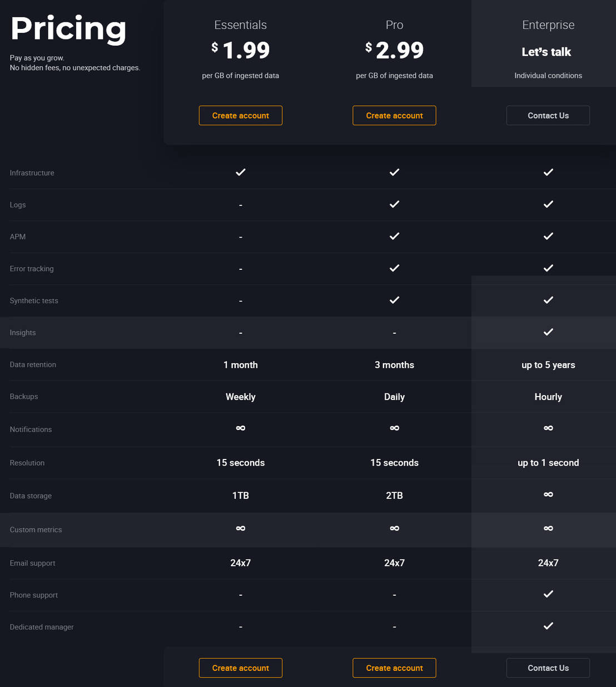Click Synthetic tests checkmark in Pro column

394,300
